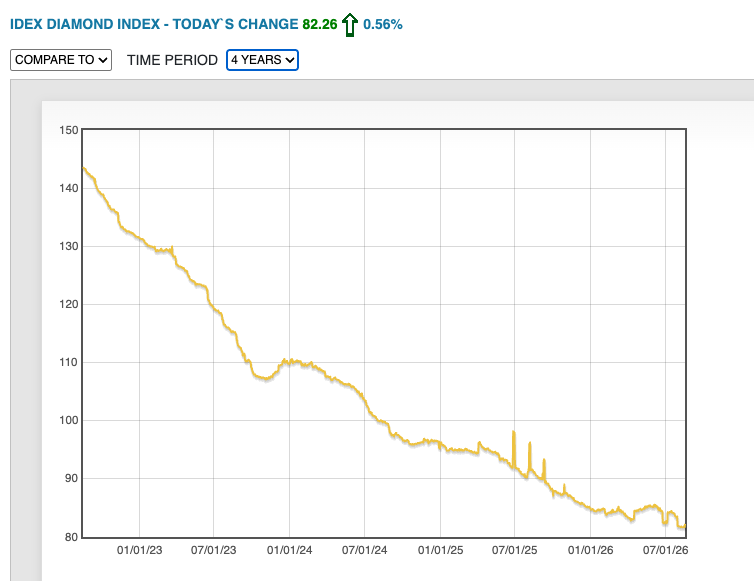Click the green up arrow icon
The width and height of the screenshot is (754, 581).
coord(350,25)
